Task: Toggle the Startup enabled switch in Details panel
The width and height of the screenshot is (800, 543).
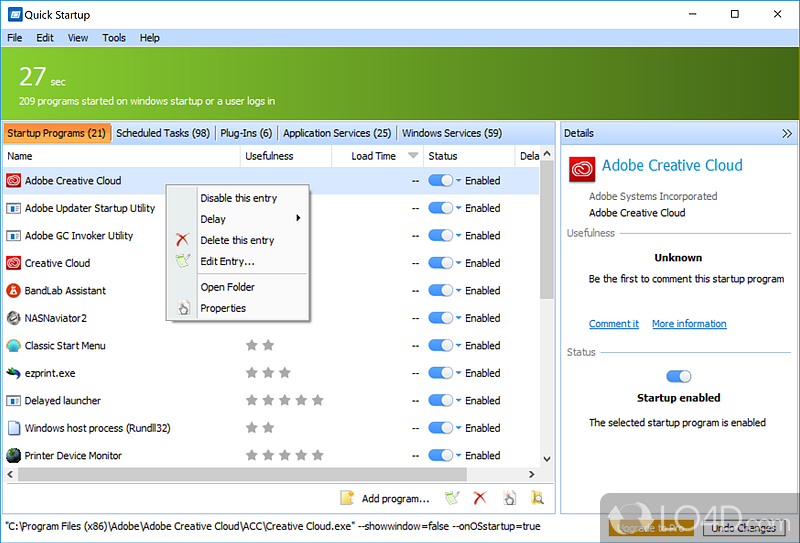Action: click(x=678, y=376)
